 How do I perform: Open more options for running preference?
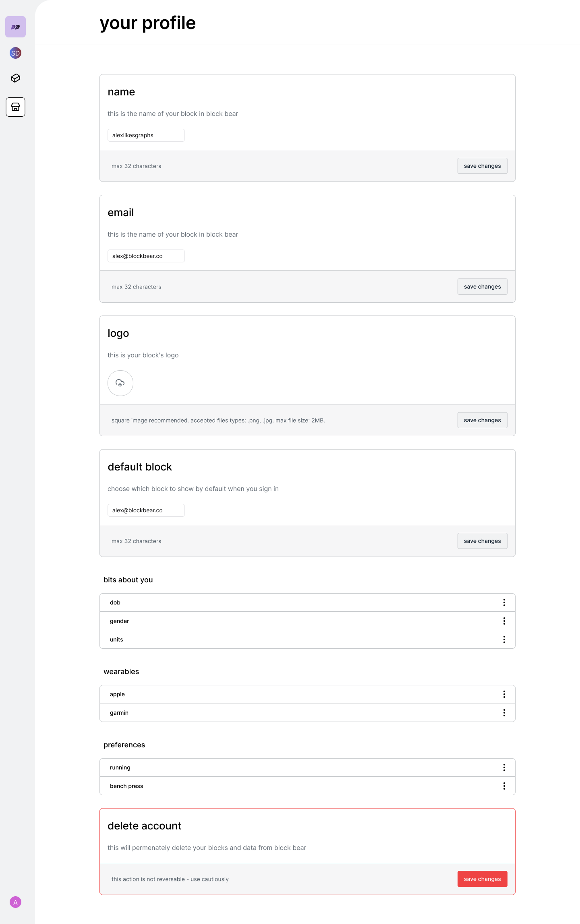(x=504, y=767)
